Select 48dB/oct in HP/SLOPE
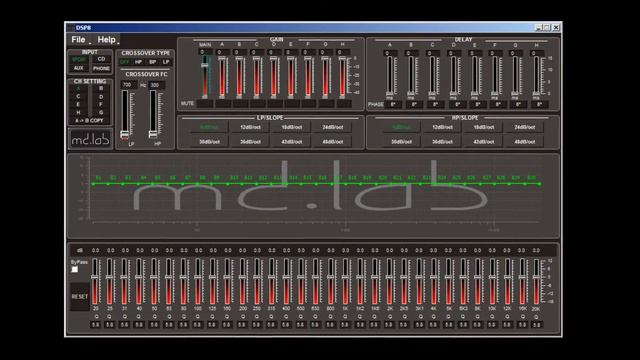The height and width of the screenshot is (360, 640). coord(524,142)
